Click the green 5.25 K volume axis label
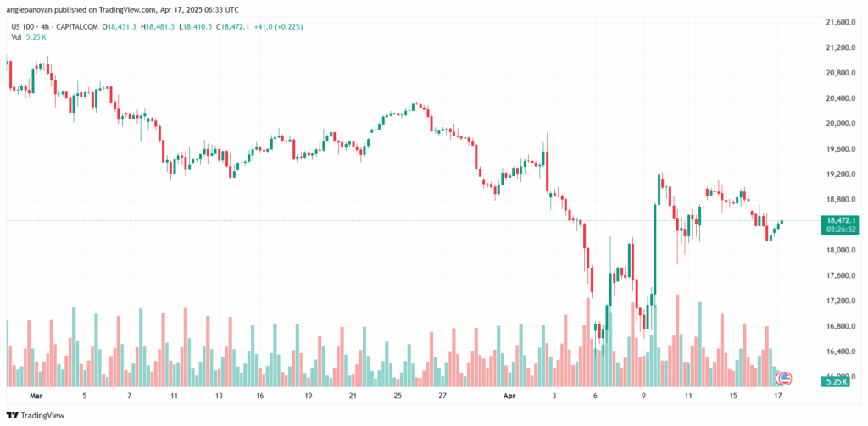868x426 pixels. (x=838, y=383)
